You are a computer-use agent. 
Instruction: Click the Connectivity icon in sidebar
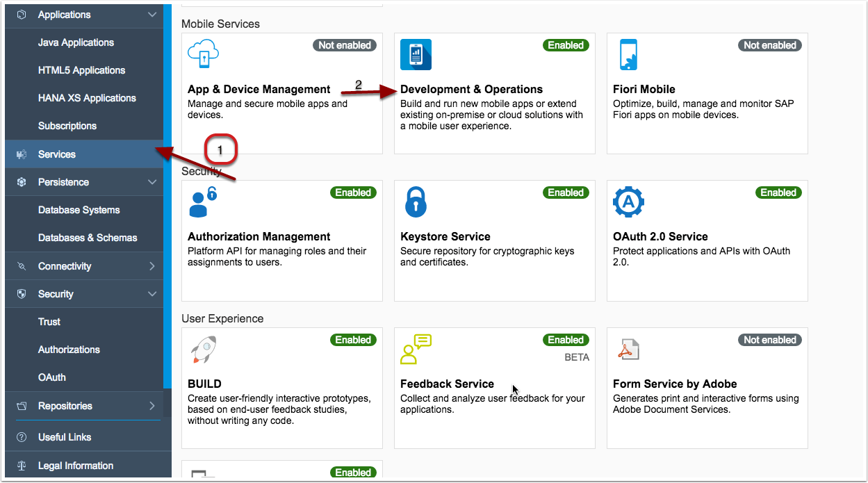[x=22, y=266]
